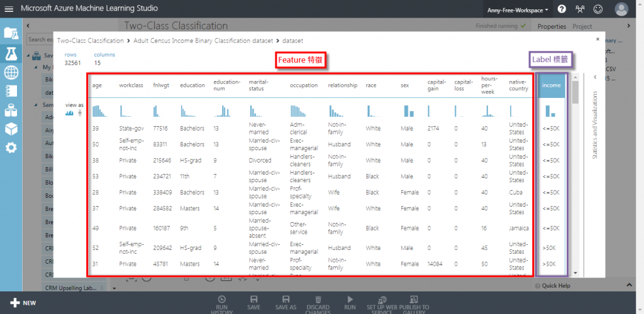Click the plus NEW button
This screenshot has height=314, width=644.
[23, 303]
